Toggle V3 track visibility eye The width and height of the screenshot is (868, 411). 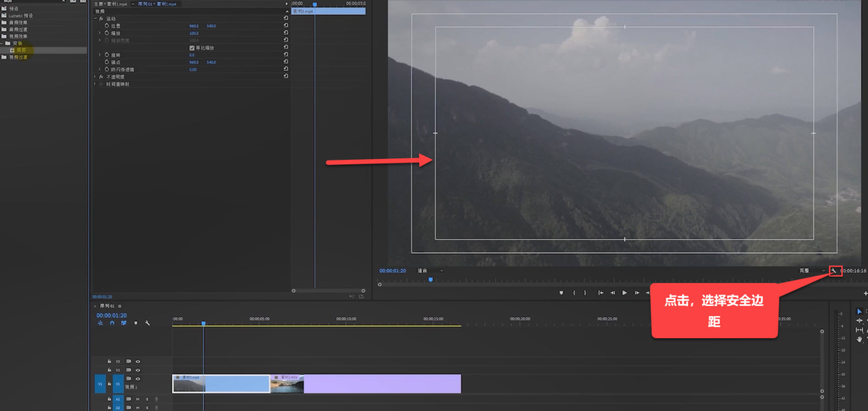[138, 361]
